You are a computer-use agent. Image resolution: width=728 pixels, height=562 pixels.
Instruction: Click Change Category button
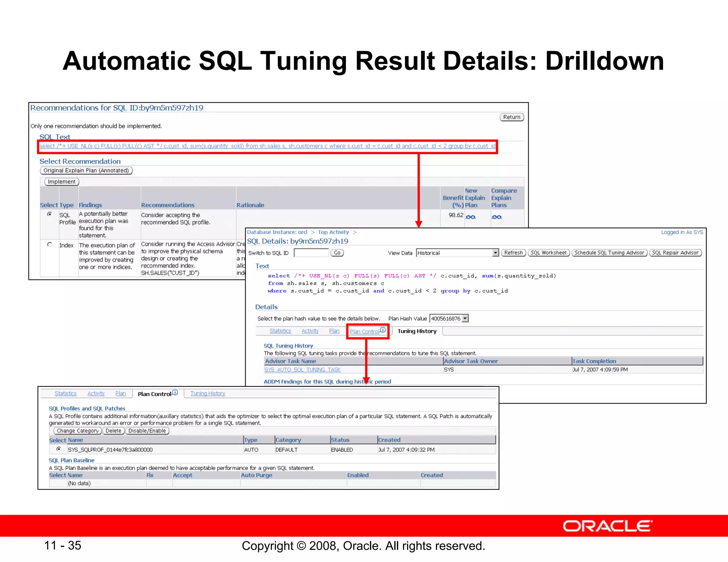point(77,431)
